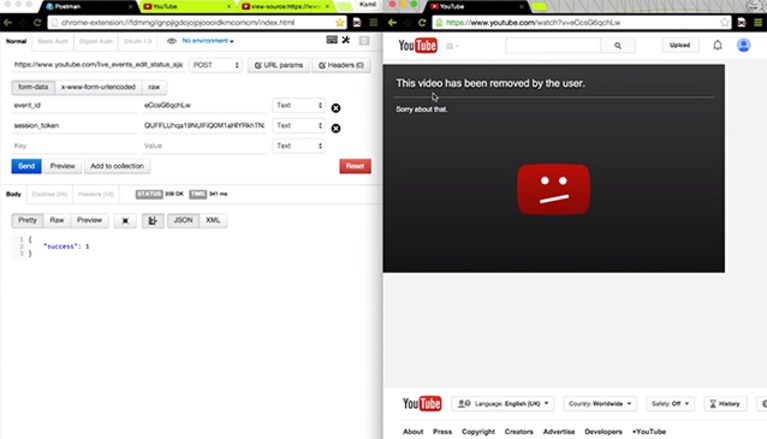Reload page in right browser window
The width and height of the screenshot is (767, 439).
click(x=422, y=23)
